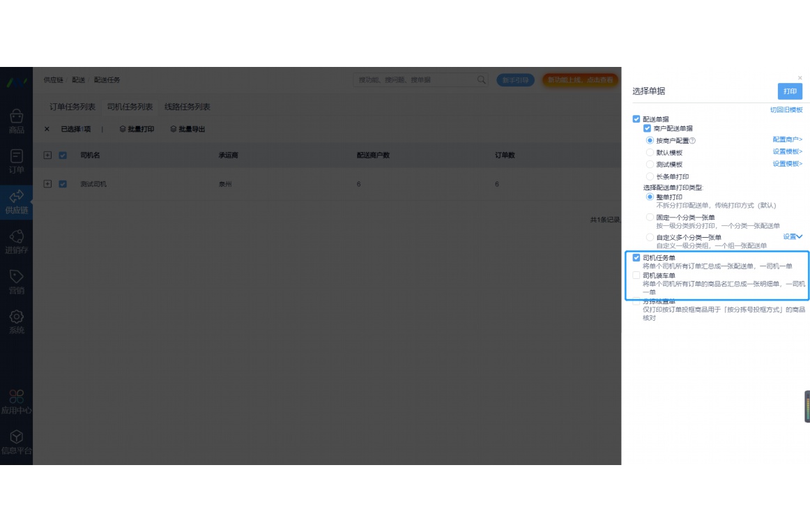Click the blue 打印 button
Viewport: 810px width, 532px height.
(789, 91)
